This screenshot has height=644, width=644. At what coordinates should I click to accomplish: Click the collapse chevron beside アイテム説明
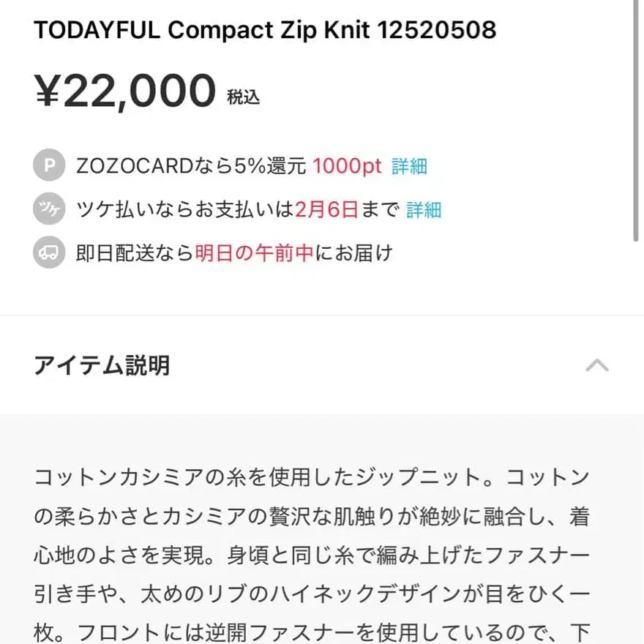(599, 365)
